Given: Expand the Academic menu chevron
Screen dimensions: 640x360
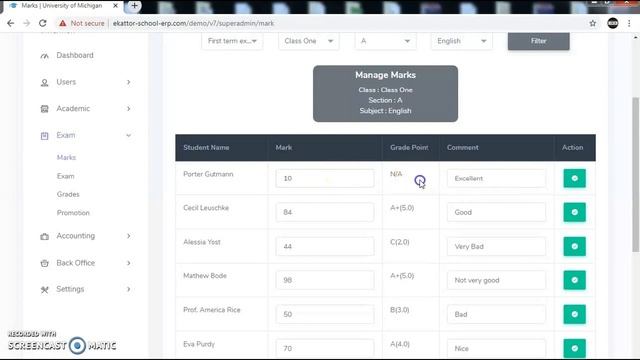Looking at the screenshot, I should (x=129, y=109).
